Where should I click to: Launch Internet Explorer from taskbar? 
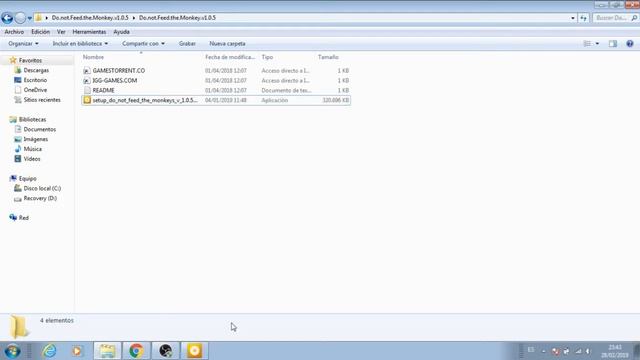[x=49, y=351]
